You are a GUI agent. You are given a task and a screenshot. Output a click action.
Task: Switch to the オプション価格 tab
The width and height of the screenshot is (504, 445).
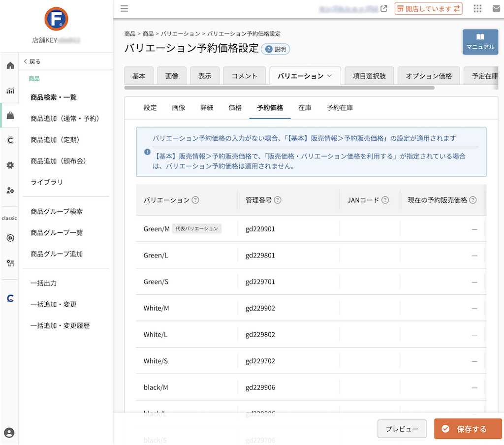click(429, 76)
